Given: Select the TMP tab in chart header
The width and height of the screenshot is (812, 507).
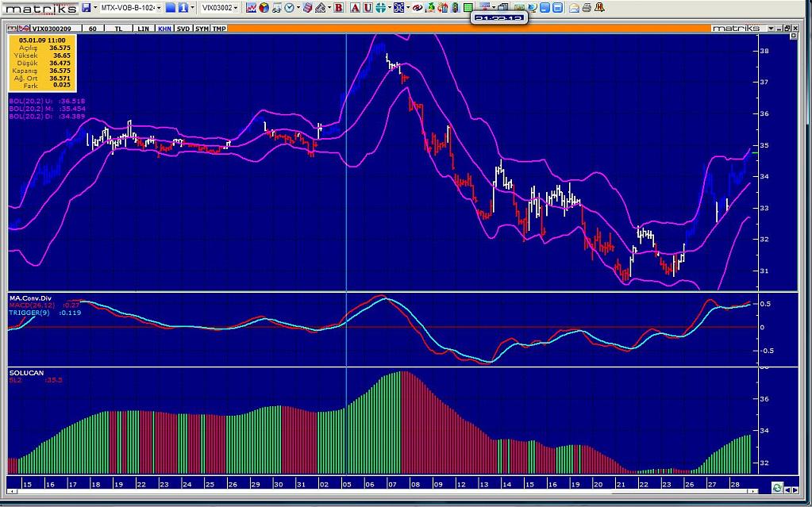Looking at the screenshot, I should pyautogui.click(x=219, y=29).
